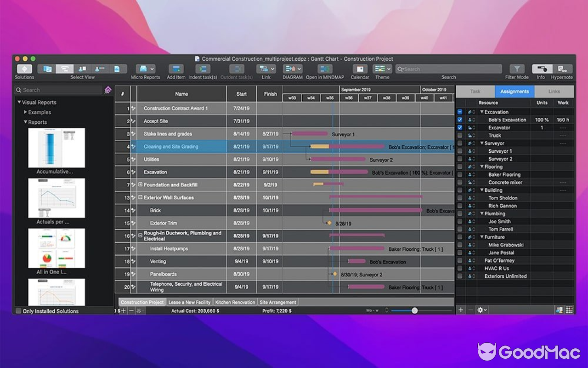Viewport: 588px width, 368px height.
Task: Click the Add Item icon
Action: click(x=175, y=68)
